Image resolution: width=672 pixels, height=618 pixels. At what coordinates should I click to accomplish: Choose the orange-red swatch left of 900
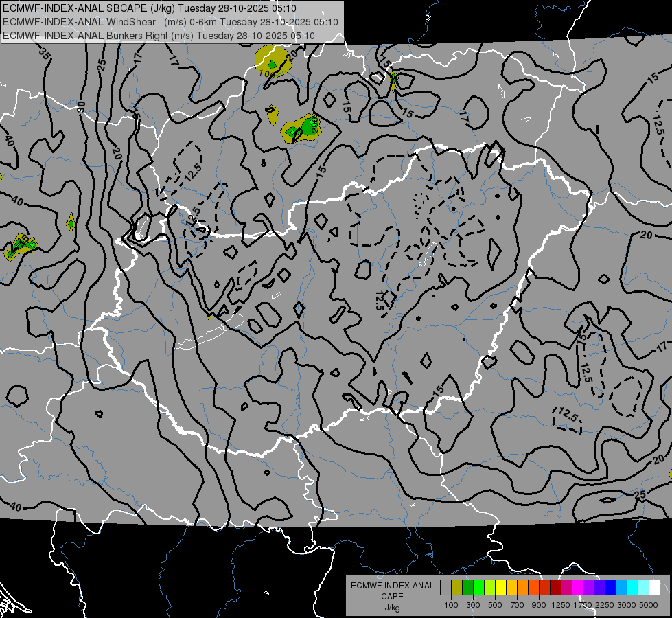point(533,588)
